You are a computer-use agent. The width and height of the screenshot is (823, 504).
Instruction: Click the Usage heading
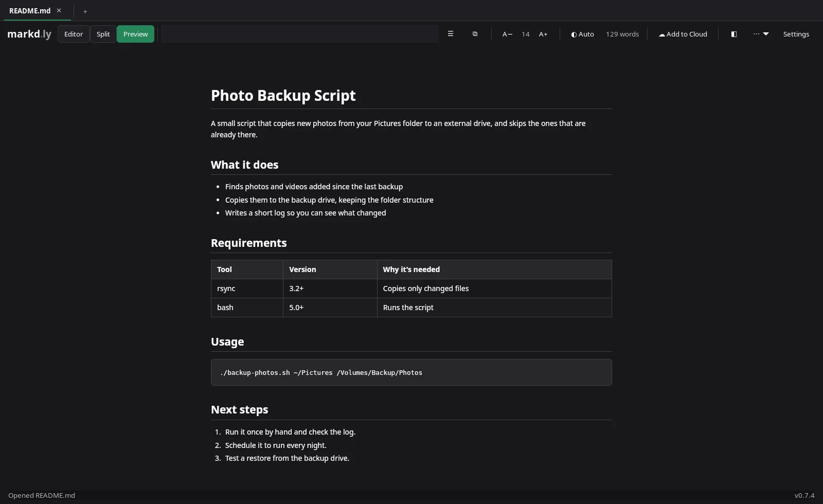coord(227,342)
